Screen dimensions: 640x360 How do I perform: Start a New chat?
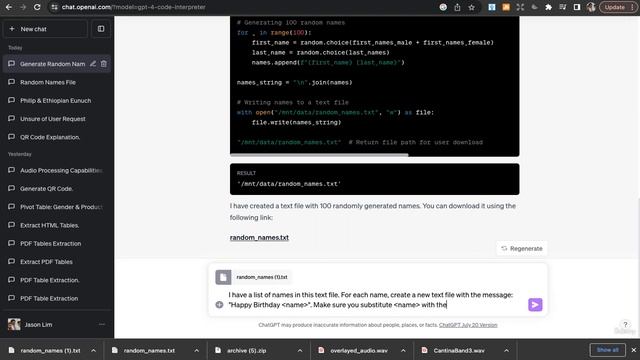[45, 29]
